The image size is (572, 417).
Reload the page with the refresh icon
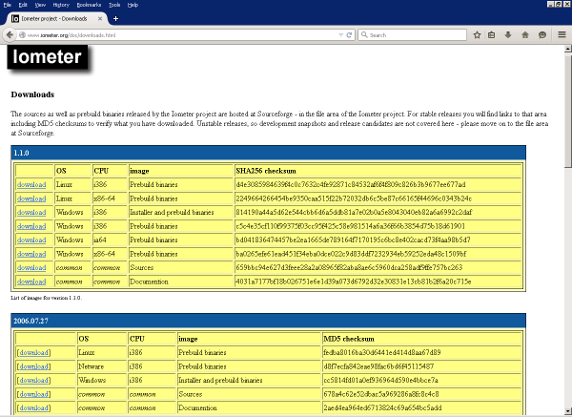click(x=349, y=35)
